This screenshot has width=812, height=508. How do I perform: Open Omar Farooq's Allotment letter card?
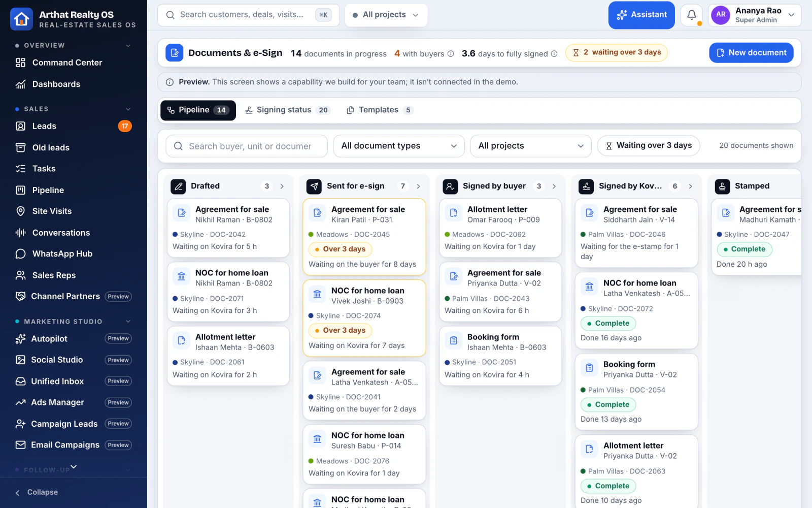point(500,228)
